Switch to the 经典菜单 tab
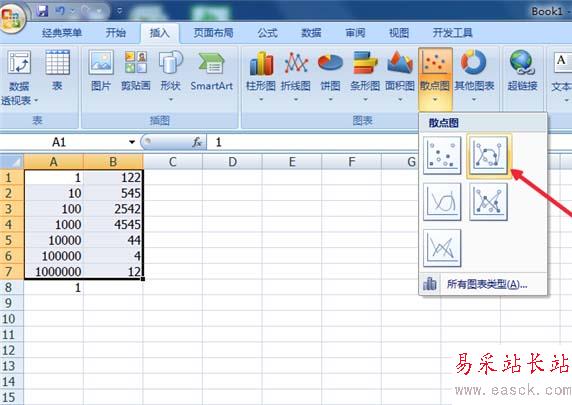 pos(62,33)
